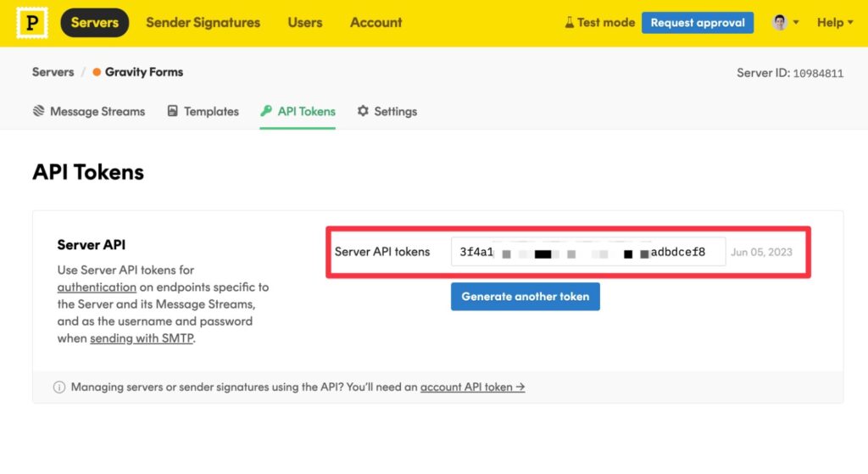Click the Test mode flask icon
The image size is (868, 474).
click(570, 23)
